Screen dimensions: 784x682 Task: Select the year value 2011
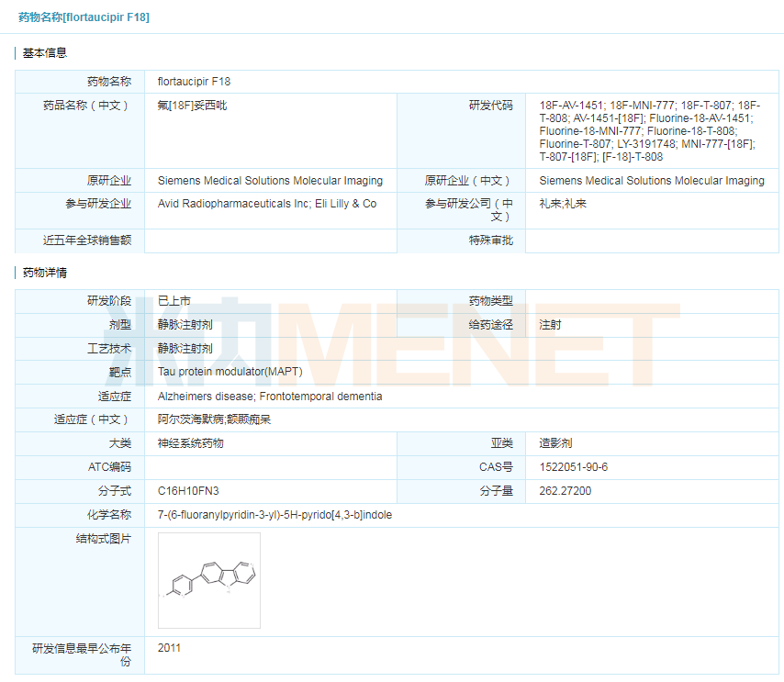click(x=169, y=649)
